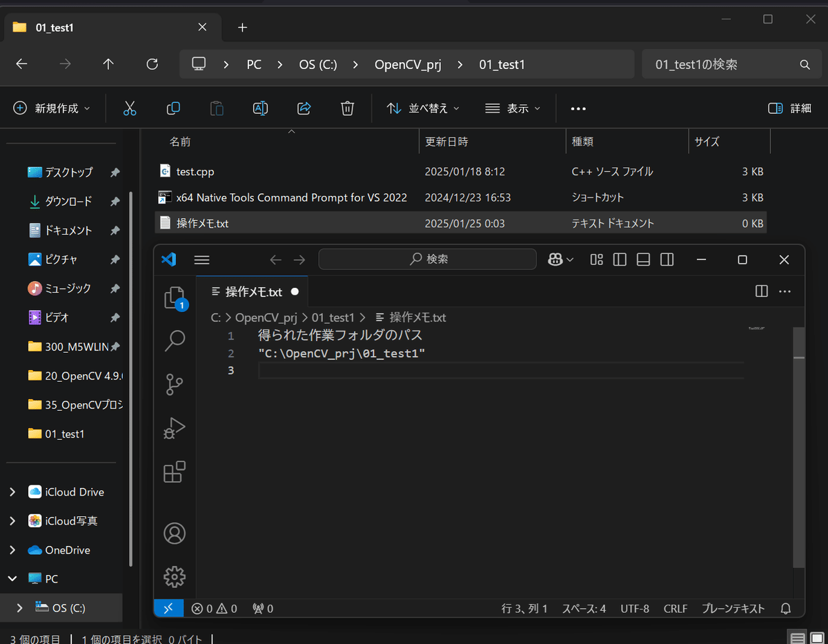Image resolution: width=828 pixels, height=644 pixels.
Task: Toggle the VS Code bottom panel
Action: point(643,260)
